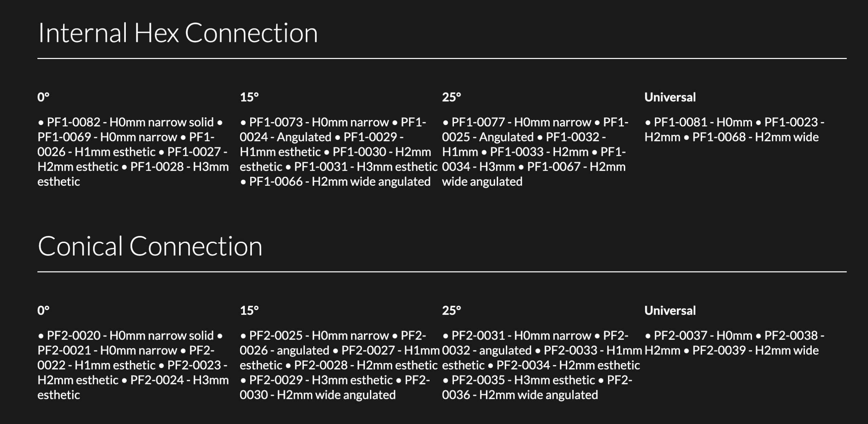The width and height of the screenshot is (868, 424).
Task: Select the 25° header under Conical Connection
Action: pos(451,310)
